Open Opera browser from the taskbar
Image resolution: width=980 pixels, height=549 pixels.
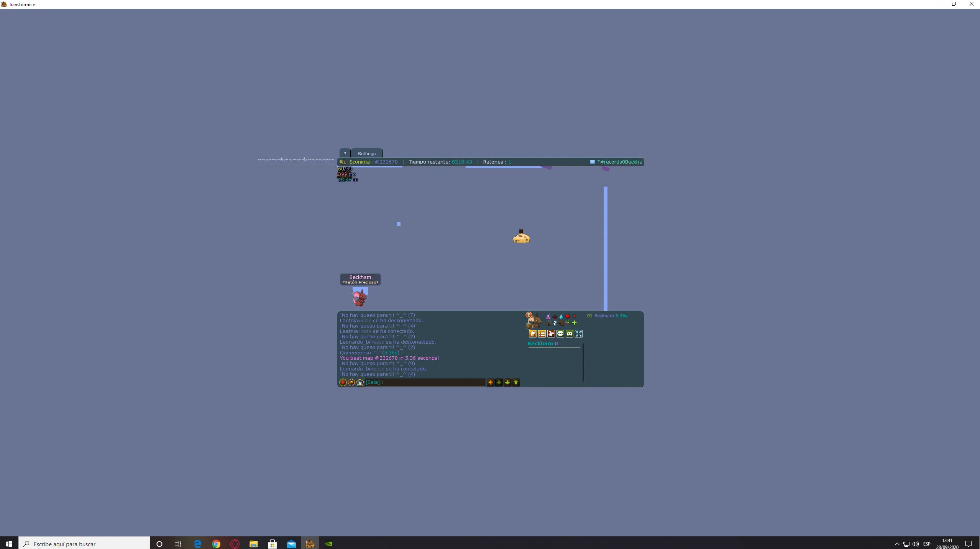click(x=235, y=544)
